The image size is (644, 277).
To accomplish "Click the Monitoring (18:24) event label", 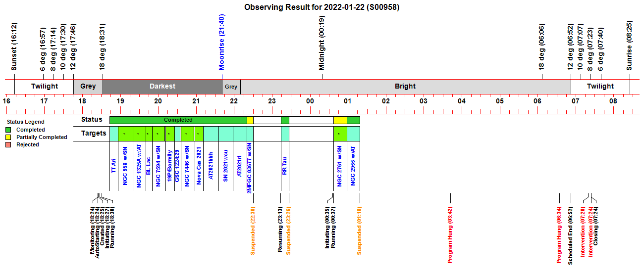I will click(92, 230).
